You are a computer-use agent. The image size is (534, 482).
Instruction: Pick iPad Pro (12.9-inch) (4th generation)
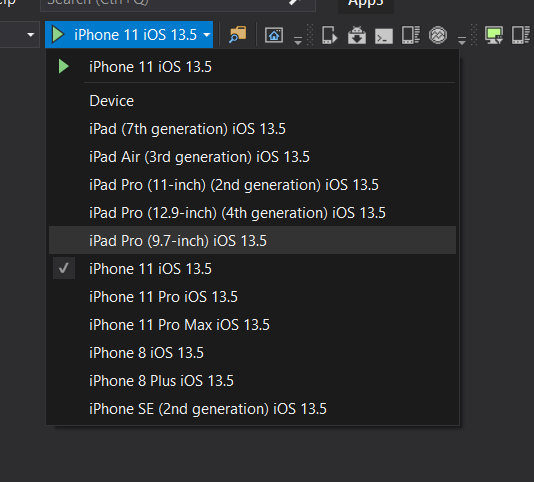click(252, 213)
